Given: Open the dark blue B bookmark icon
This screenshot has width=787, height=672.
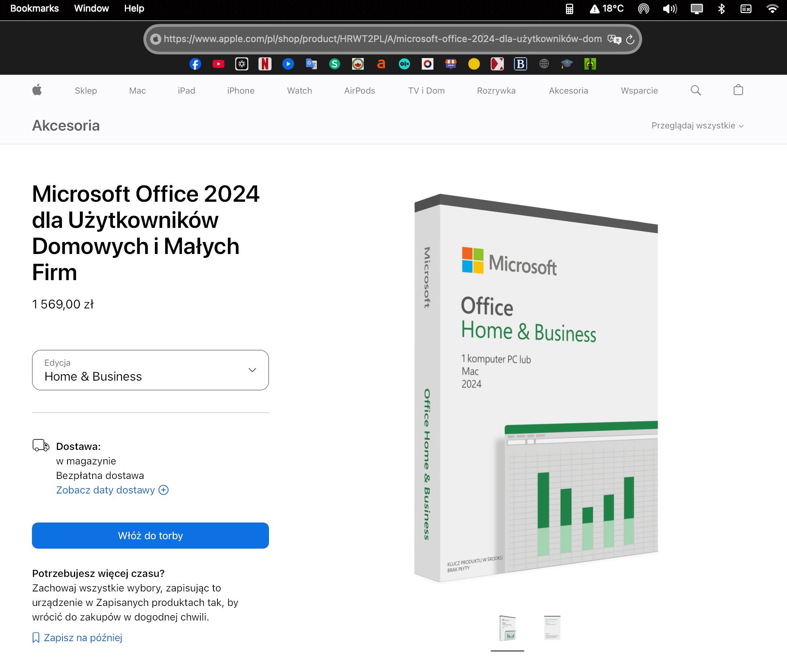Looking at the screenshot, I should pyautogui.click(x=520, y=64).
